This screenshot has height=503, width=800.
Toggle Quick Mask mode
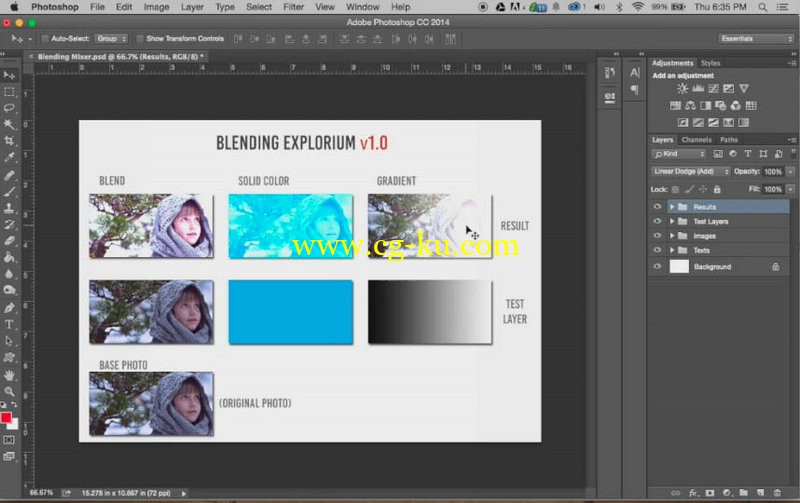pyautogui.click(x=9, y=440)
